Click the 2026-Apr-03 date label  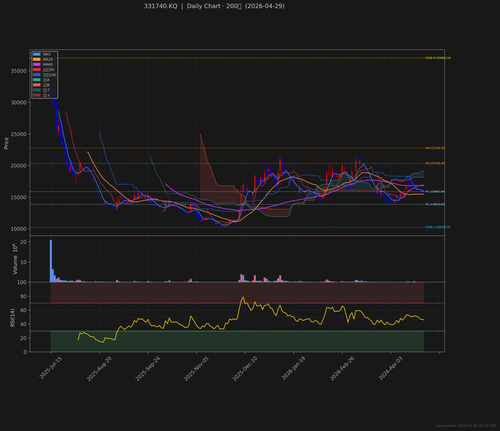click(390, 368)
